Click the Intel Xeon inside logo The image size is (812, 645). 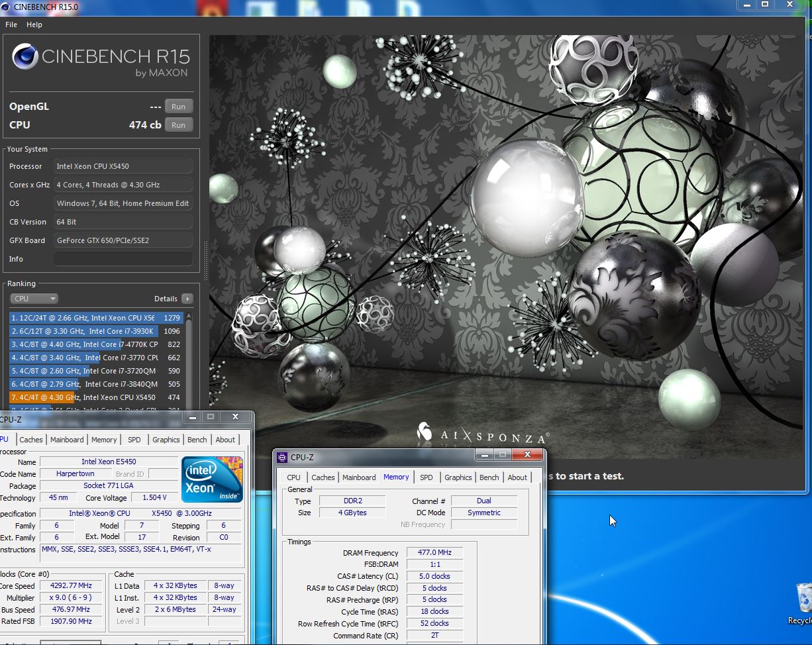tap(212, 479)
